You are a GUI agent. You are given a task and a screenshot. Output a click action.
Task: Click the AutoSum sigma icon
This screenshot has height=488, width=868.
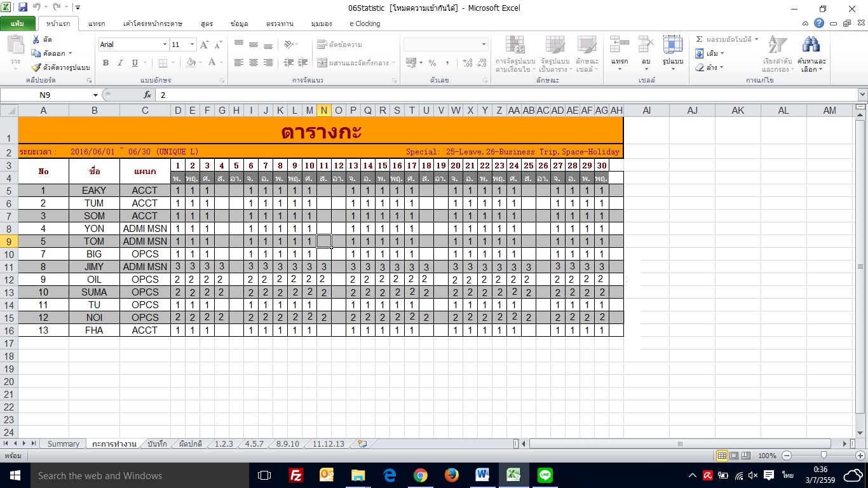point(700,39)
